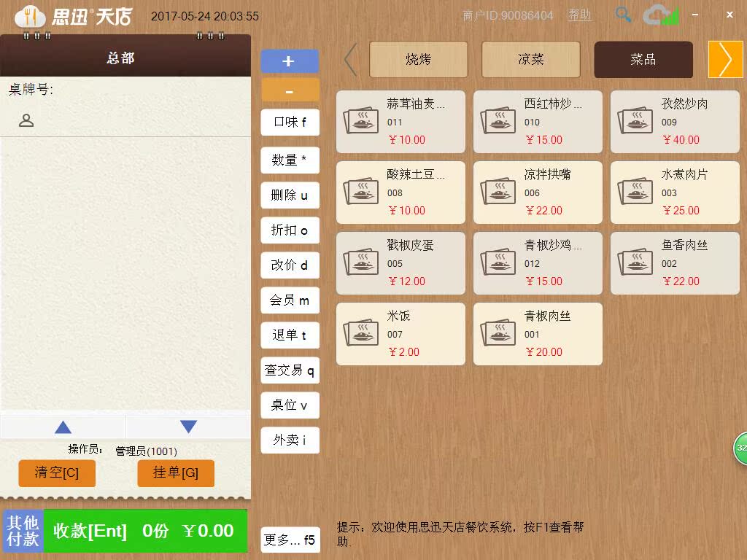Click the ￥2.00 price of 米饭

tap(404, 352)
